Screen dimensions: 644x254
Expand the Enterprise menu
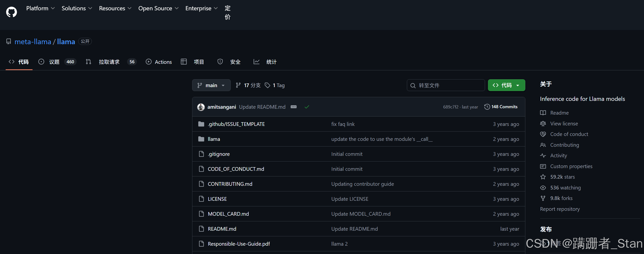(x=201, y=8)
